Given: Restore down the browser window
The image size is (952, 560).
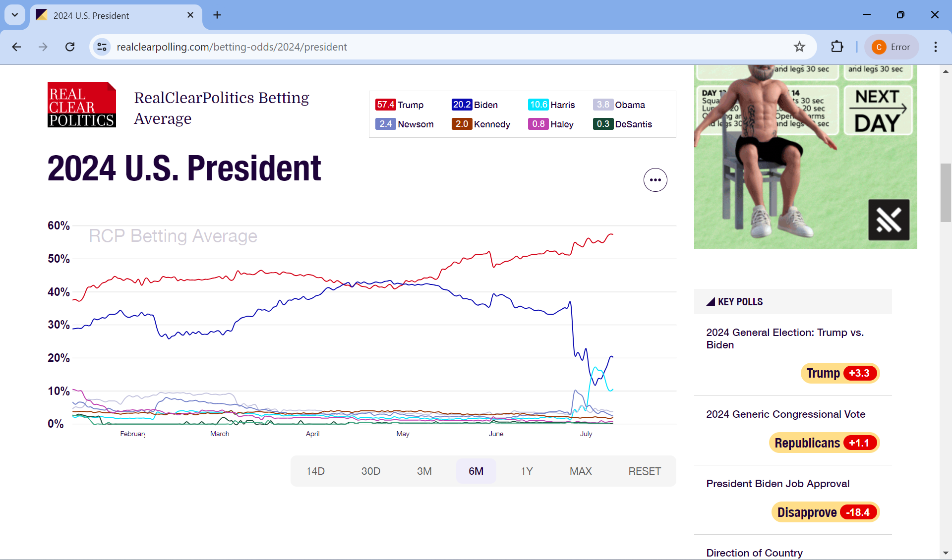Looking at the screenshot, I should tap(900, 15).
